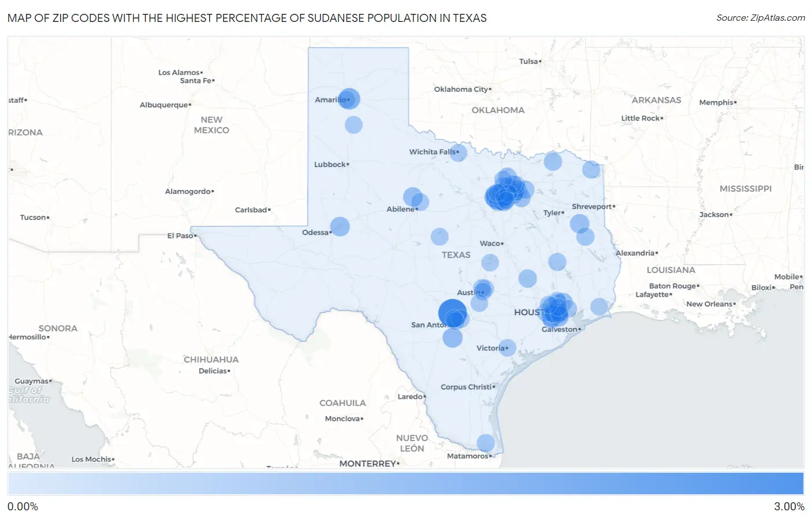Click the color gradient legend bar
Screen dimensions: 812x519
coord(405,484)
